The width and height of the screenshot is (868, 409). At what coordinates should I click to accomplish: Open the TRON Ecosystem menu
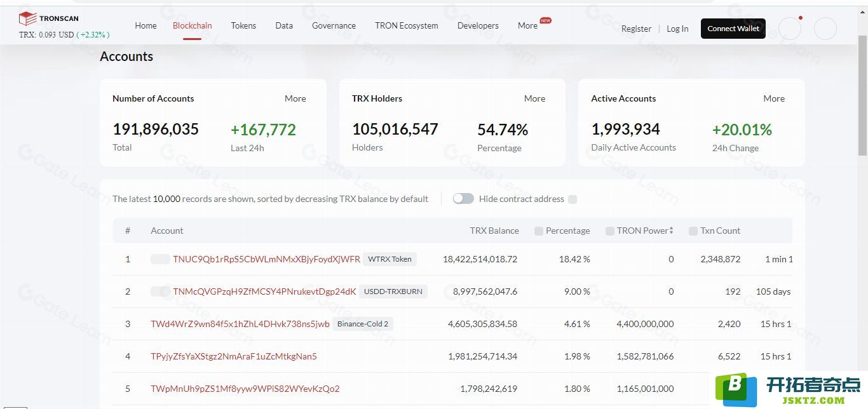pyautogui.click(x=407, y=25)
